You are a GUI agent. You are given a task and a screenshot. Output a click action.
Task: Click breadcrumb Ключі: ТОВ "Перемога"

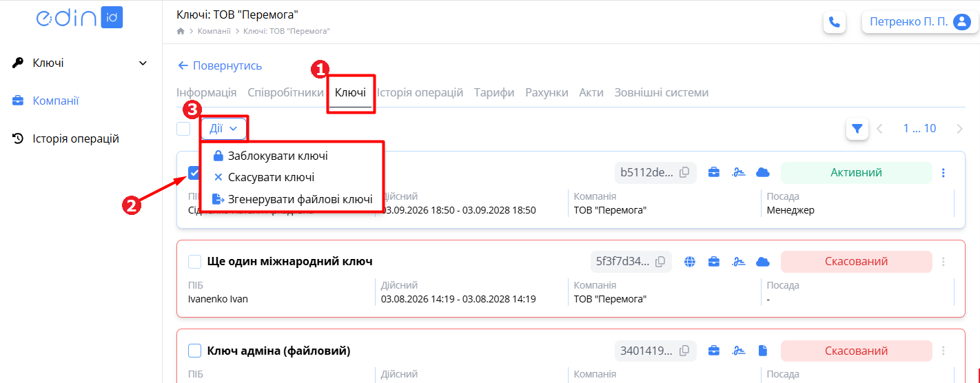(287, 31)
